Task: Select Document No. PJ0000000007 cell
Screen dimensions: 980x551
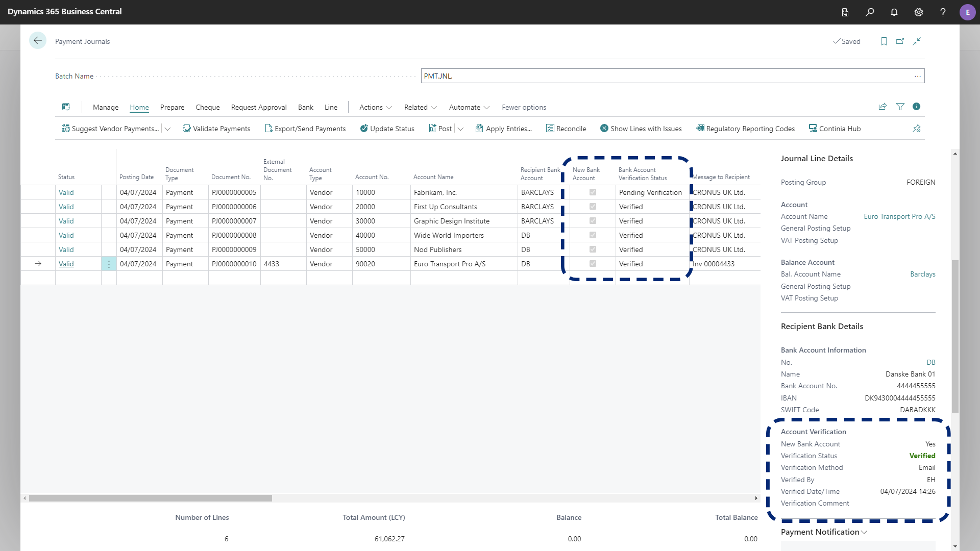Action: point(234,221)
